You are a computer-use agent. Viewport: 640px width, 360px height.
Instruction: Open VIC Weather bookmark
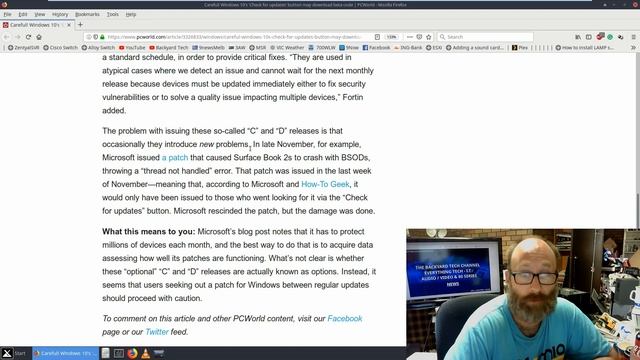(287, 48)
